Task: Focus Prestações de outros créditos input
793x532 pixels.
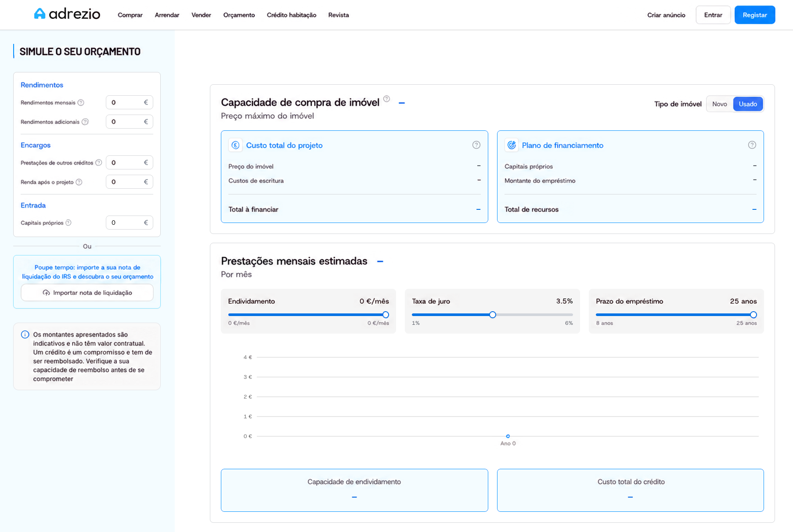Action: pos(130,162)
